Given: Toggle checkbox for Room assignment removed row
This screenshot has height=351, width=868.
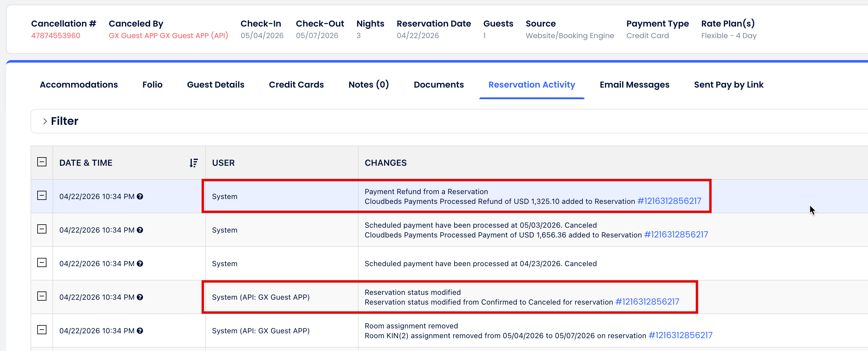Looking at the screenshot, I should point(42,330).
